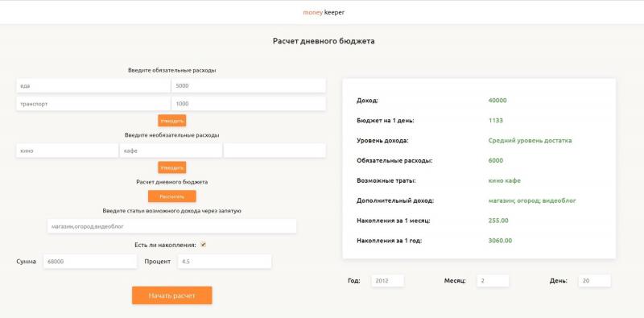The height and width of the screenshot is (318, 644).
Task: Select the "Год" field showing 2012
Action: [388, 281]
